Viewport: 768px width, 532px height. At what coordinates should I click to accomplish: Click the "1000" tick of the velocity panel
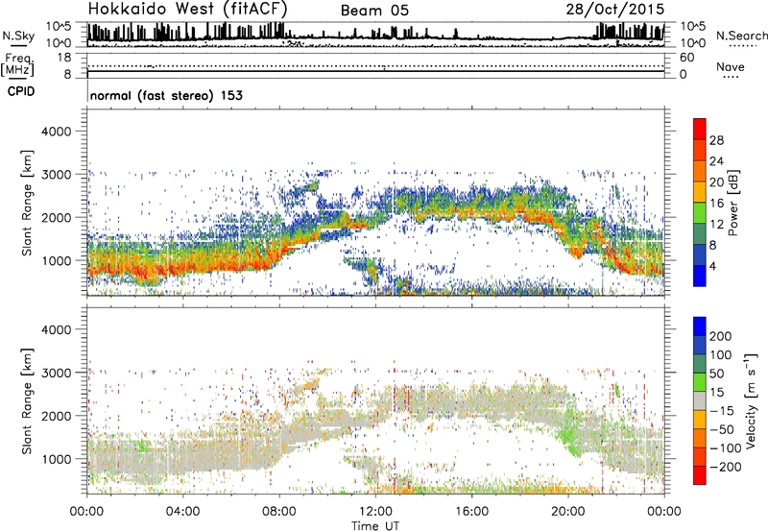57,459
